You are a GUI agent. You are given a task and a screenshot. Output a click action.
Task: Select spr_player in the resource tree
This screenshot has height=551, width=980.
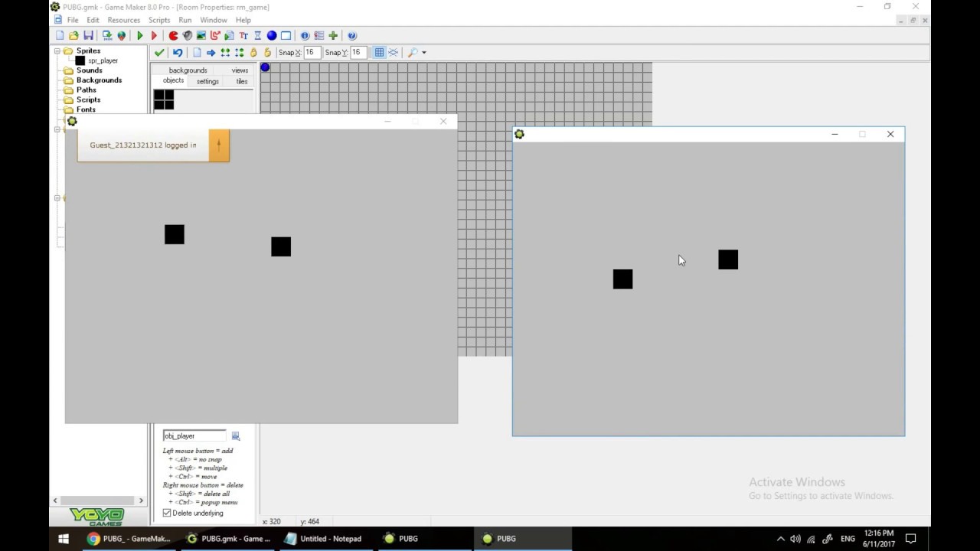coord(103,60)
